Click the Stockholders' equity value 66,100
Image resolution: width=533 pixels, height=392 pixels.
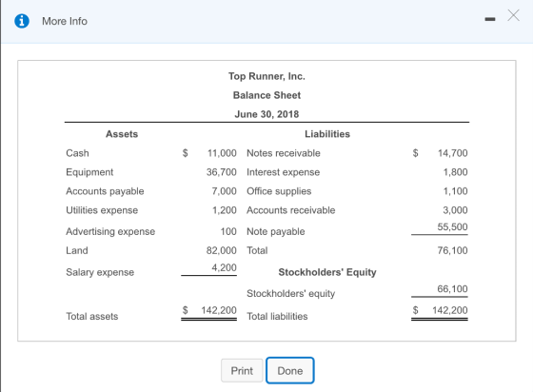pyautogui.click(x=452, y=289)
